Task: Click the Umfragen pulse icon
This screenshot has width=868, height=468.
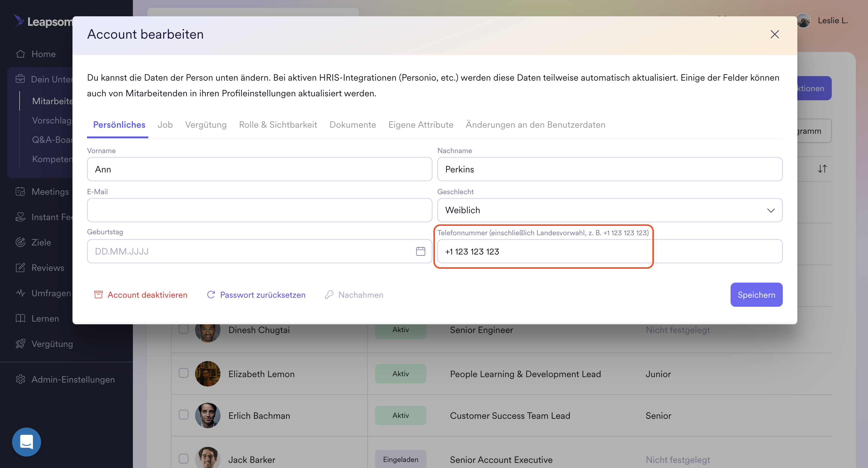Action: [x=21, y=293]
